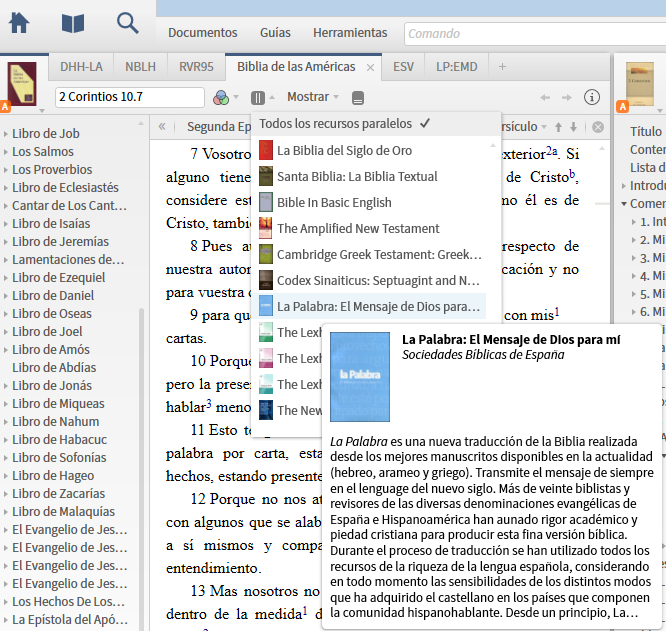Click La Palabra cover in preview popup
Viewport: 666px width, 631px height.
pos(360,377)
